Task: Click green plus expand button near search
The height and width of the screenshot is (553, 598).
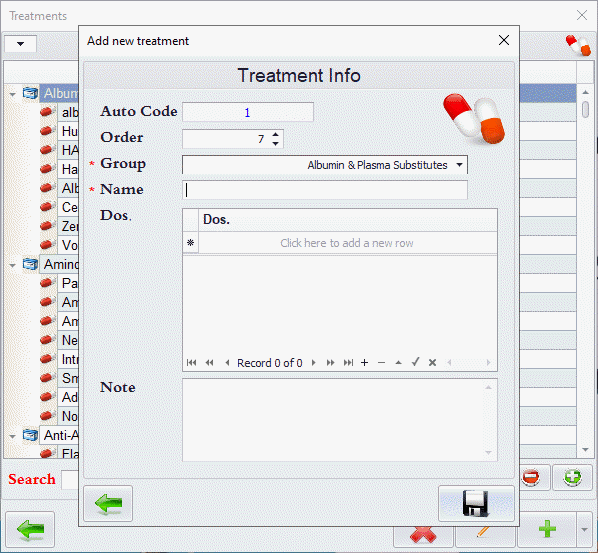Action: pyautogui.click(x=573, y=477)
